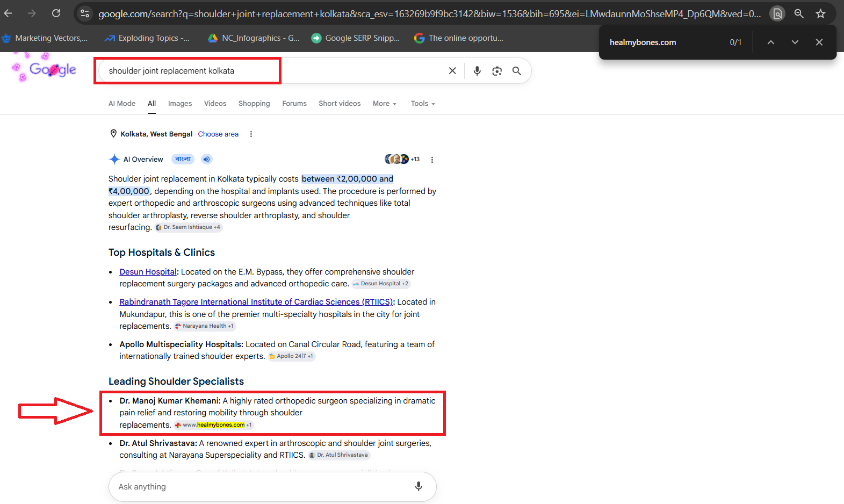This screenshot has width=844, height=504.
Task: Open the zoom magnifier in address bar
Action: coord(799,13)
